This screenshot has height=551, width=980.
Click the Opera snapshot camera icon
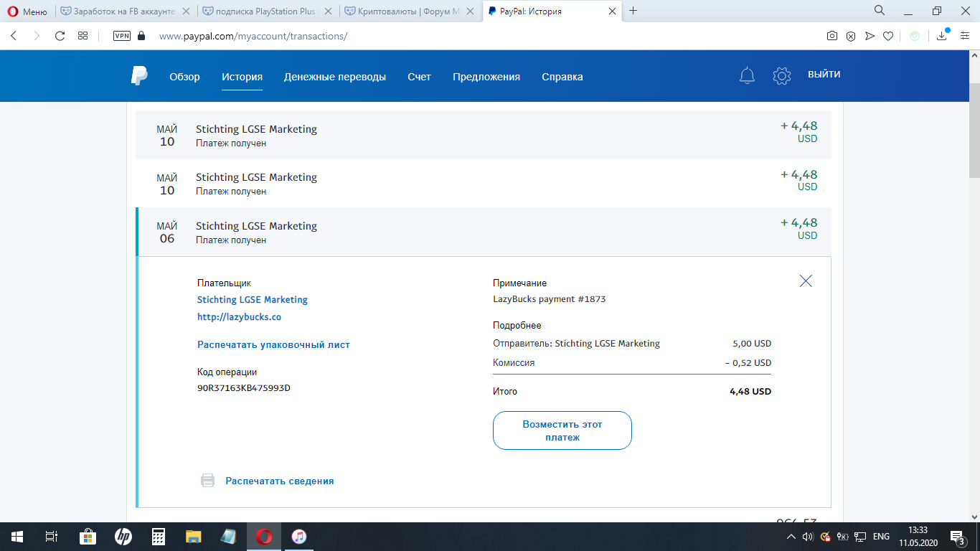click(831, 36)
